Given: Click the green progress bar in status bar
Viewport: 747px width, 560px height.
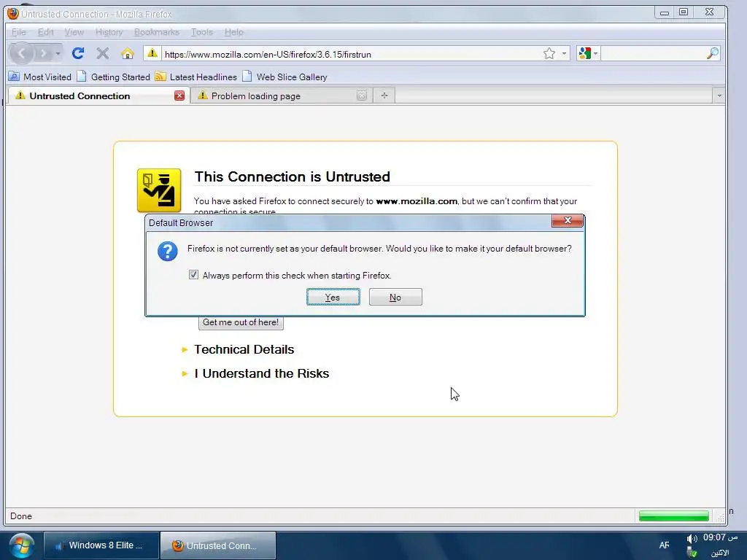Looking at the screenshot, I should tap(673, 516).
